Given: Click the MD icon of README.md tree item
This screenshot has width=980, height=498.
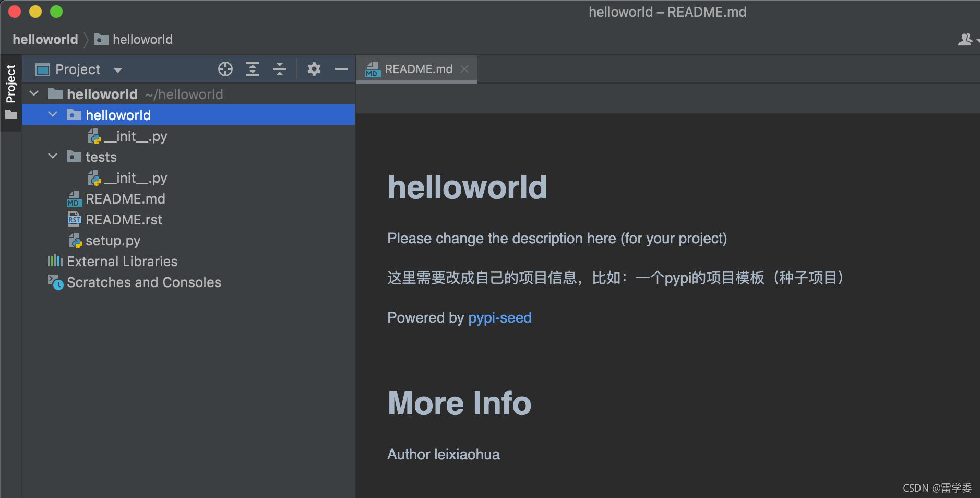Looking at the screenshot, I should 74,199.
